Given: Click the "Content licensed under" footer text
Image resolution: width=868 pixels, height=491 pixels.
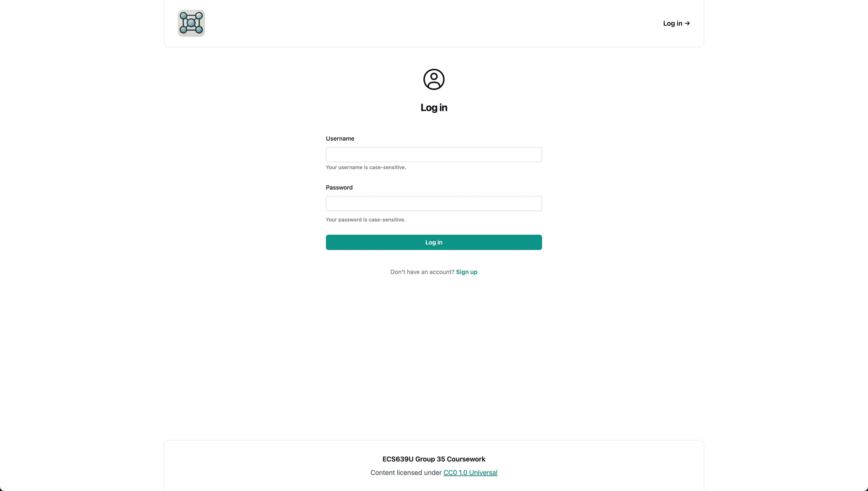Looking at the screenshot, I should pos(406,472).
